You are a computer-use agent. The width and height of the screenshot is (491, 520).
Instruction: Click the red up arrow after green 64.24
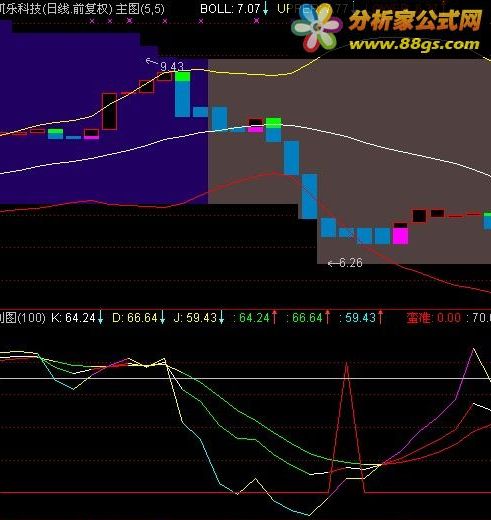tap(274, 317)
